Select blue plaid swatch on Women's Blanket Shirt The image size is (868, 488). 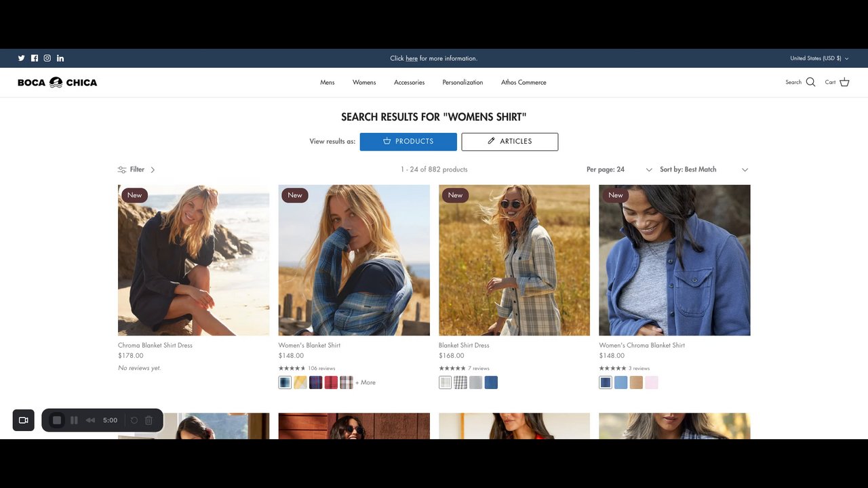(x=285, y=382)
